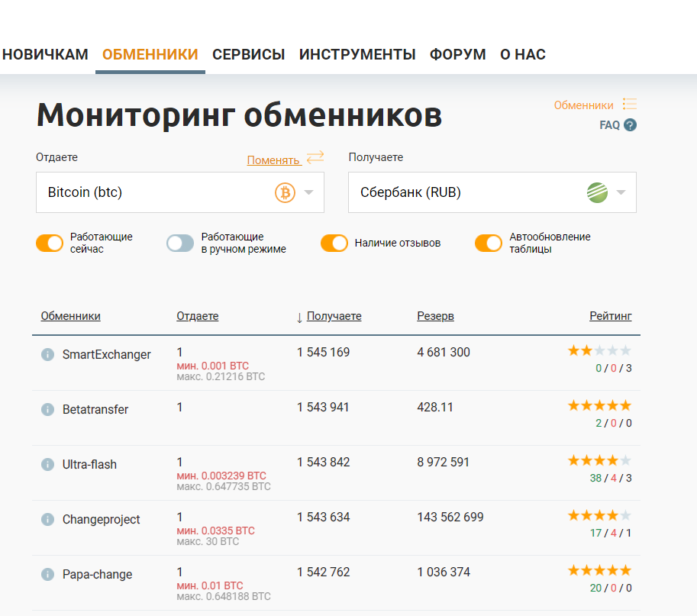Open the НОВИЧКАМ menu
The height and width of the screenshot is (616, 697).
(45, 55)
